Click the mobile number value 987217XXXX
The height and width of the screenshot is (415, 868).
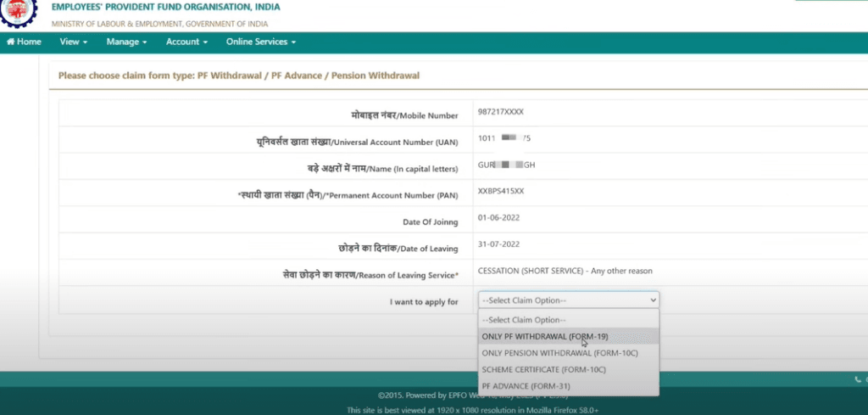[x=501, y=112]
